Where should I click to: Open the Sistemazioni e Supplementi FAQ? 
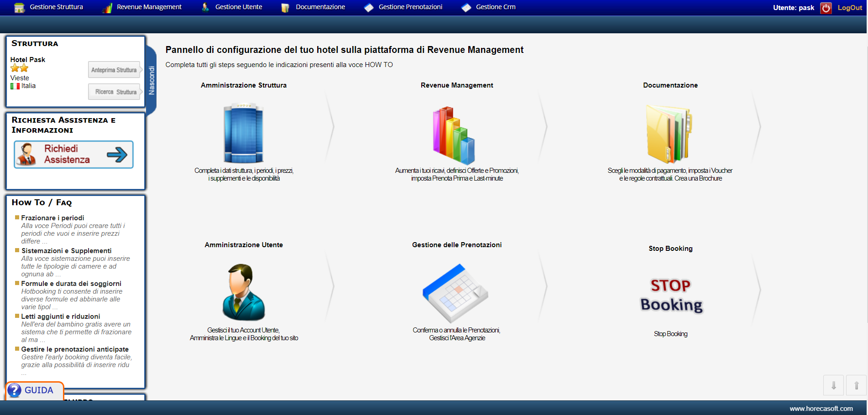pos(66,251)
